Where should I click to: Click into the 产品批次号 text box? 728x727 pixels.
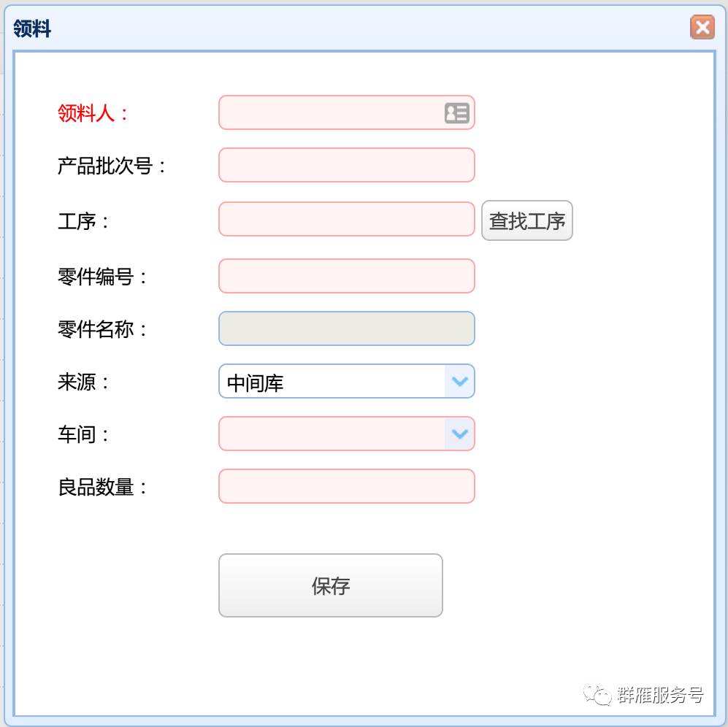click(x=346, y=165)
